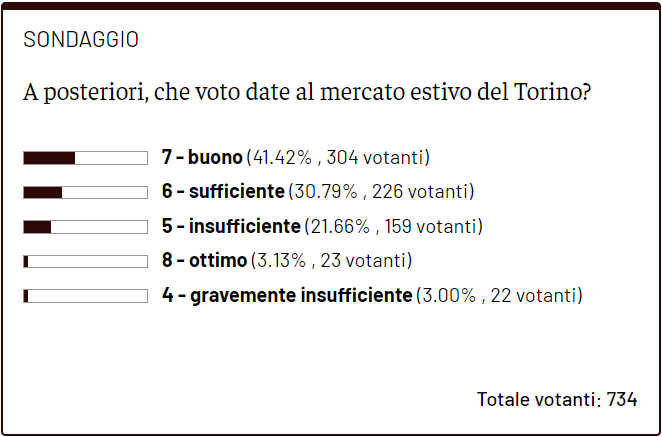The height and width of the screenshot is (437, 662).
Task: Click the poll question starting 'A posteriori'
Action: (306, 93)
